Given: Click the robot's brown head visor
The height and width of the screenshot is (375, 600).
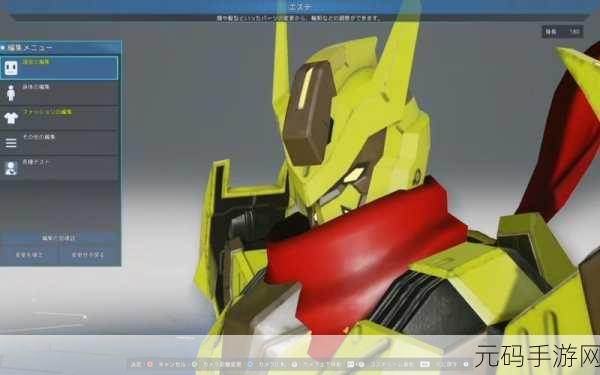Looking at the screenshot, I should click(x=308, y=112).
